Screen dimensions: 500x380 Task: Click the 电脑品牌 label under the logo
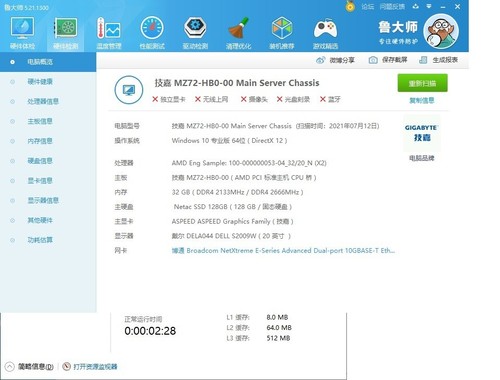[422, 158]
